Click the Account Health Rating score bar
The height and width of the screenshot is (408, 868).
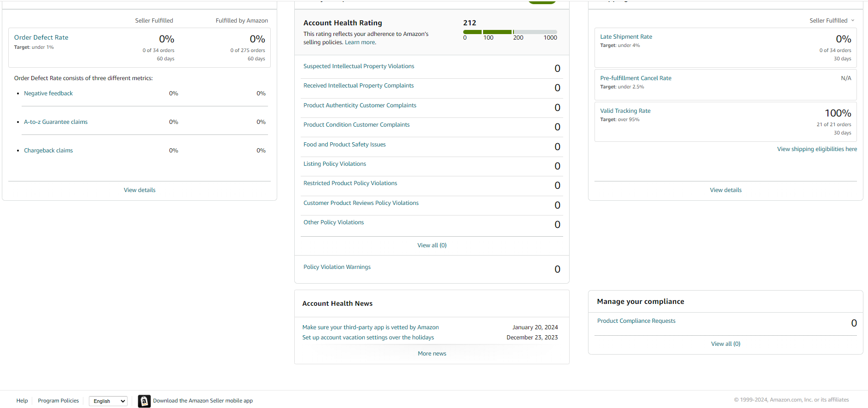point(510,32)
